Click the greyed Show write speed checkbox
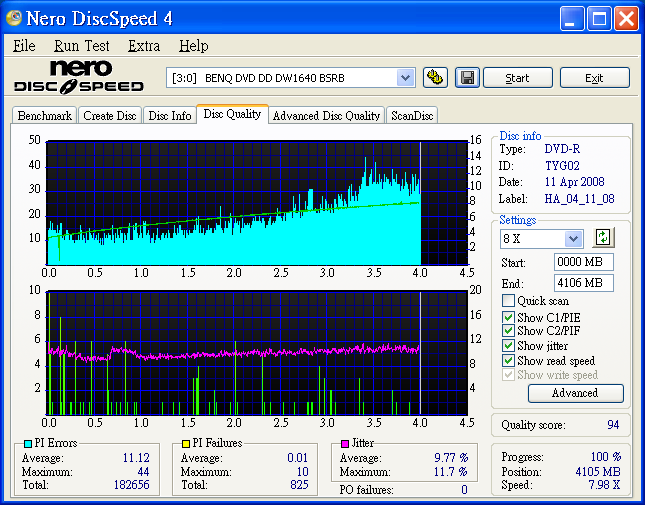This screenshot has height=505, width=645. pos(508,375)
